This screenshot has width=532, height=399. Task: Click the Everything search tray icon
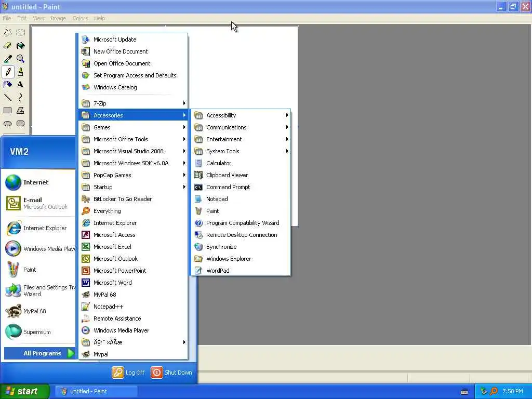click(494, 391)
